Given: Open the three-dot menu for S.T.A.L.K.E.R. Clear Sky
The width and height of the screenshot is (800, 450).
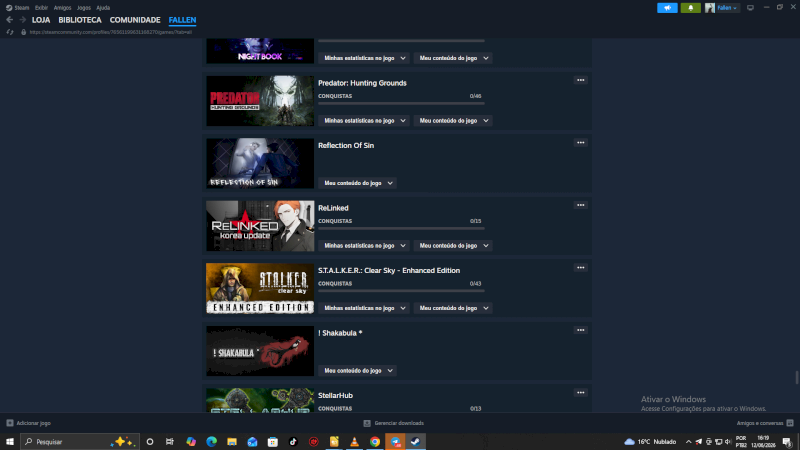Looking at the screenshot, I should (581, 267).
